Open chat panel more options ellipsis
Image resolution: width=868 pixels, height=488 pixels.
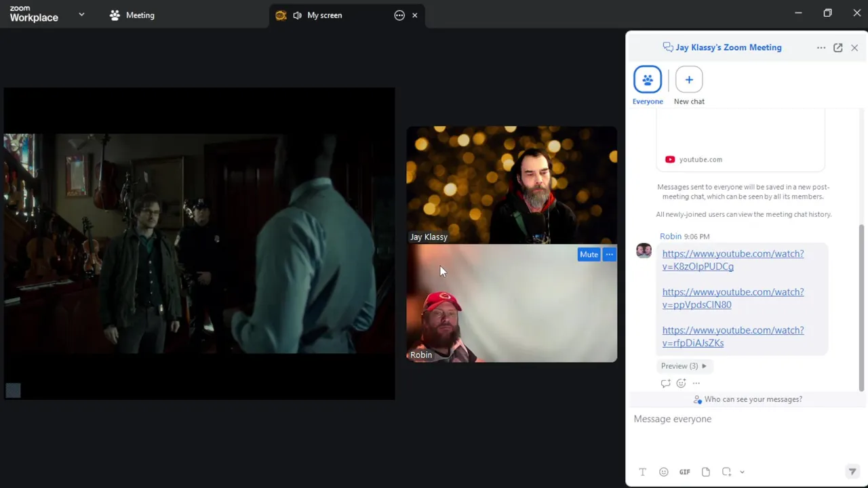point(821,47)
